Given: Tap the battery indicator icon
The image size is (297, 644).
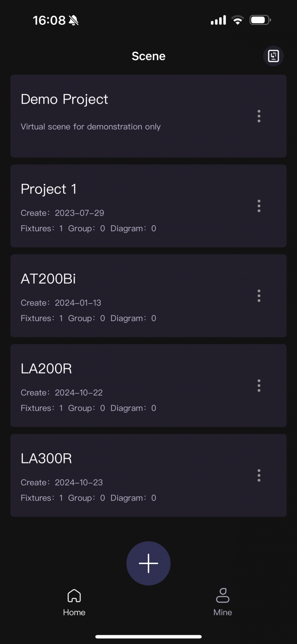Looking at the screenshot, I should tap(260, 20).
